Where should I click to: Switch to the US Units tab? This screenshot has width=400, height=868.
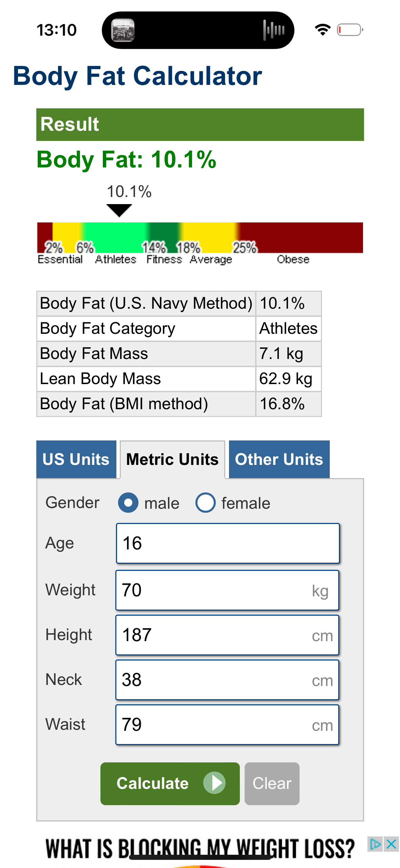76,459
